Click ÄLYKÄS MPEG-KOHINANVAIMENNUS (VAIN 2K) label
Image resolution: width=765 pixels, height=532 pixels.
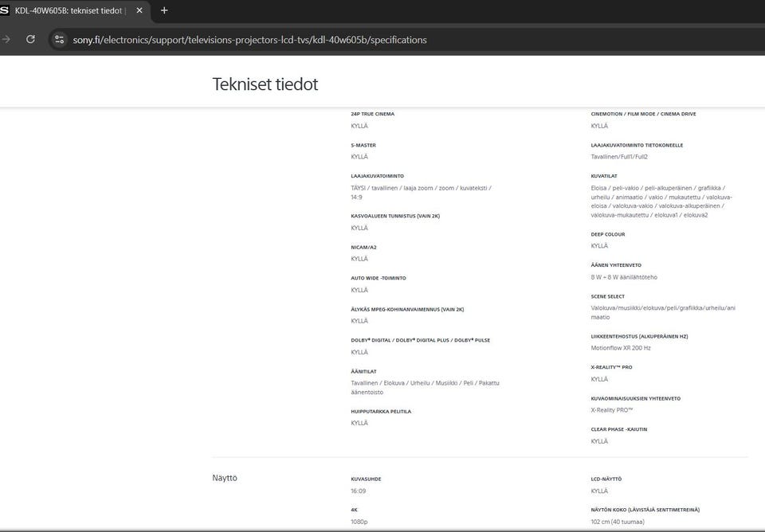[407, 309]
